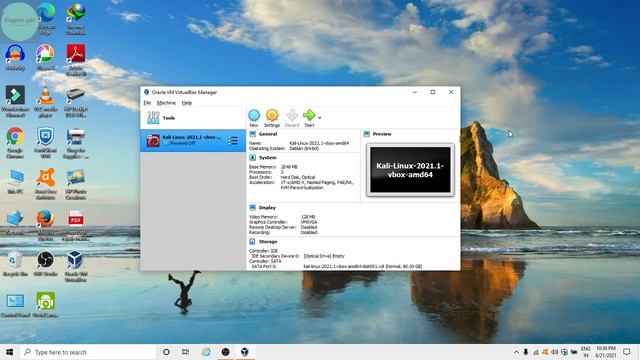Click the System section header
Viewport: 640px width, 360px height.
[x=267, y=158]
